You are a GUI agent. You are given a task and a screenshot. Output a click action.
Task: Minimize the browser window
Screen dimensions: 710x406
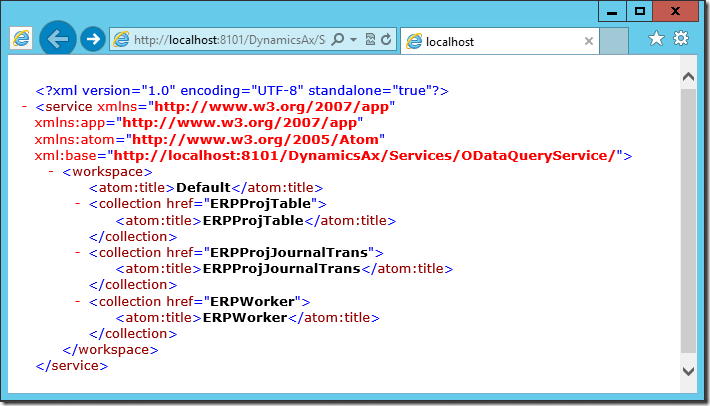(x=612, y=11)
